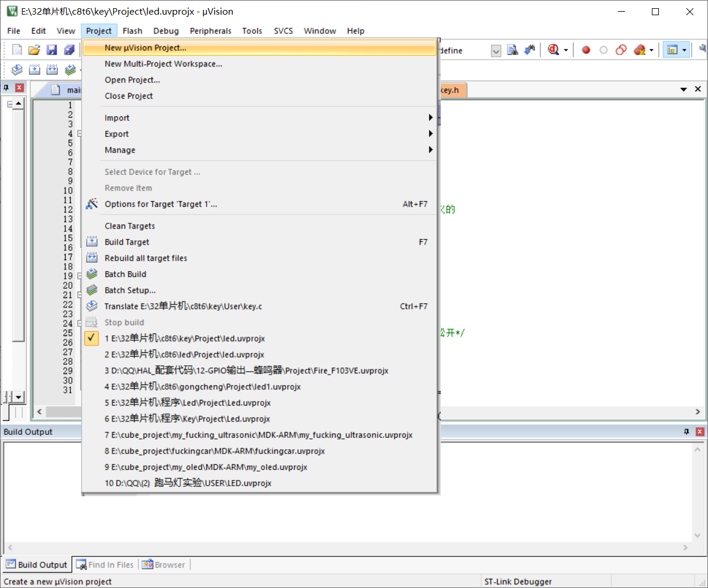Save the current file via toolbar
Screen dimensions: 708x588
(52, 50)
